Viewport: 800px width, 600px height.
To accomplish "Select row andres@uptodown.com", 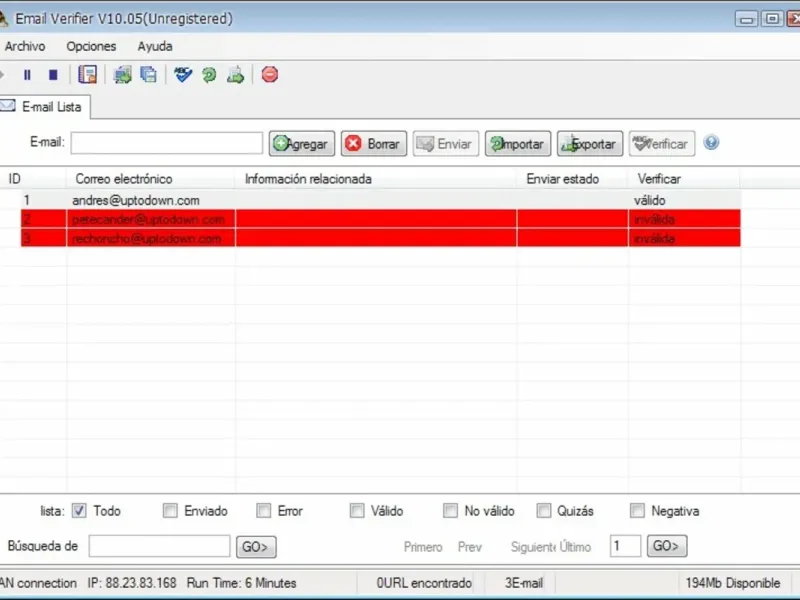I will pos(381,200).
